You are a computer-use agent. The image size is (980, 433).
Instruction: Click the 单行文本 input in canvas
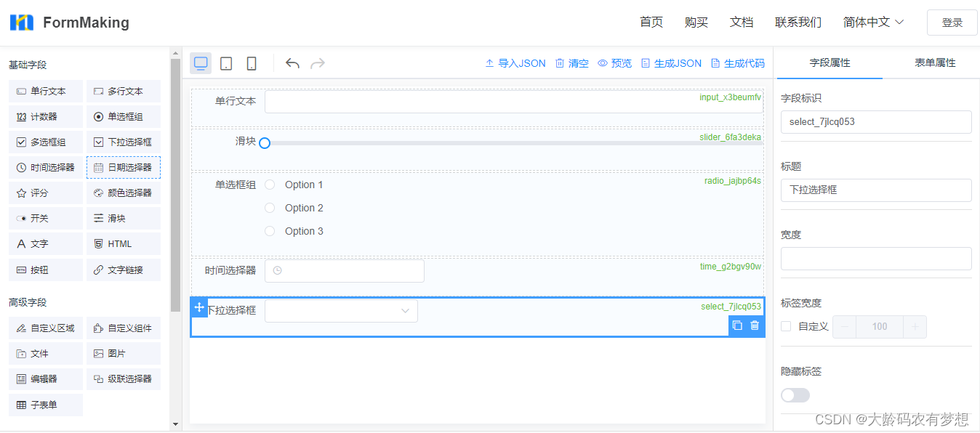coord(514,102)
